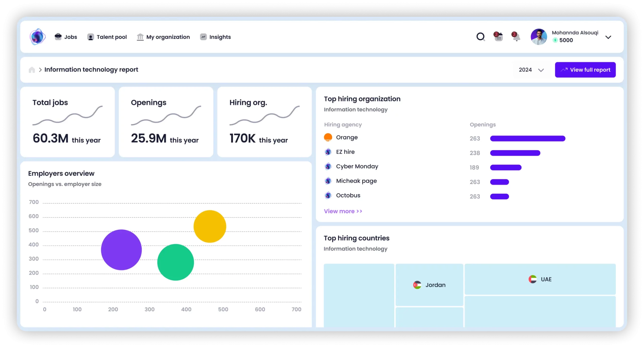The width and height of the screenshot is (644, 348).
Task: Open the Jobs menu item
Action: (66, 37)
